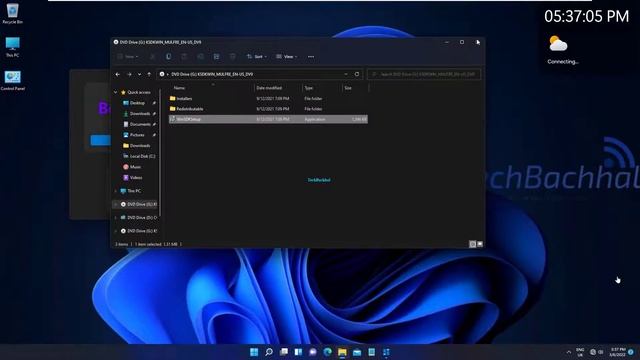
Task: Collapse the Quick access tree chevron
Action: [x=115, y=92]
